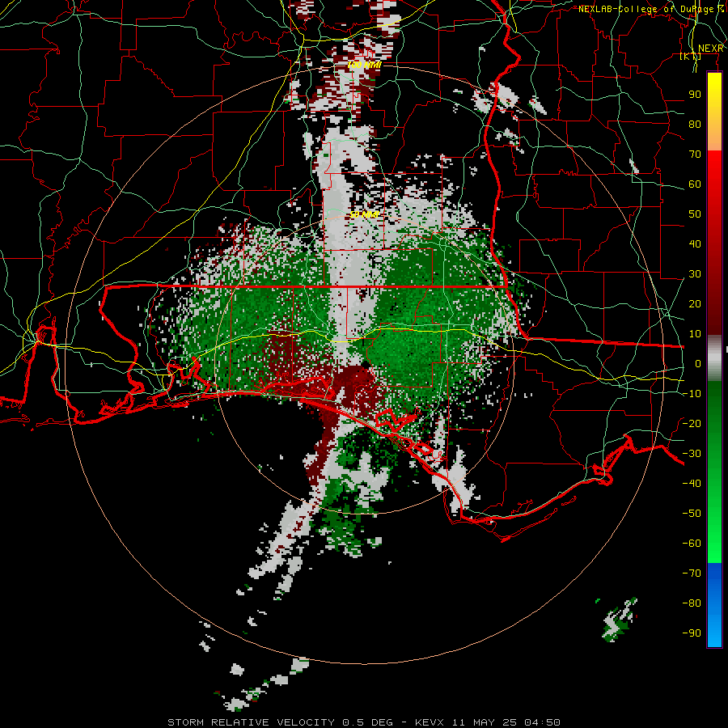Click the -90 scale label
The image size is (728, 728).
coord(692,633)
